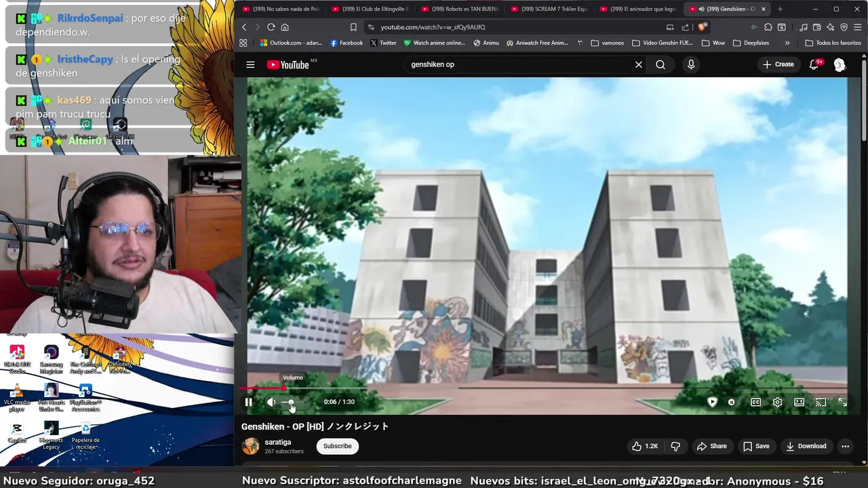Open the Animu bookmark

(486, 43)
